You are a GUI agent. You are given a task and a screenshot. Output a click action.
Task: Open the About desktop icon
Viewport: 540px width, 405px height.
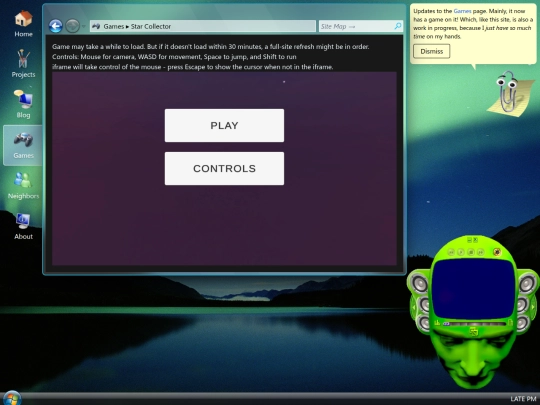pos(23,226)
